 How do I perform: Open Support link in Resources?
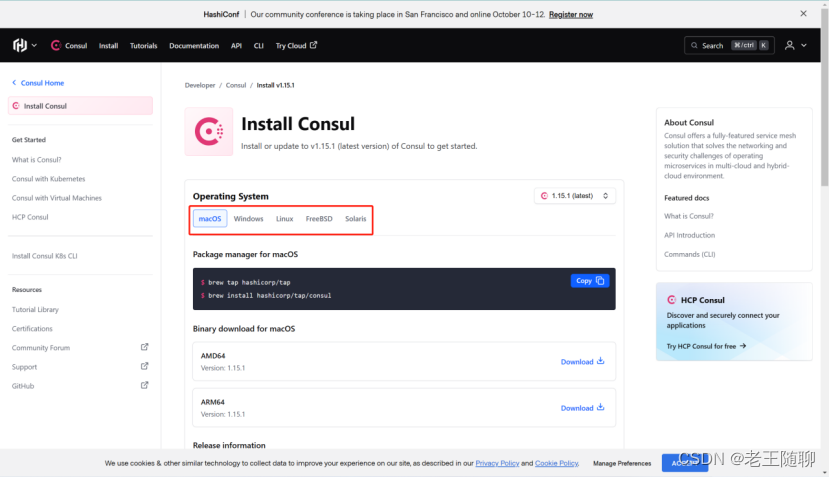(24, 367)
